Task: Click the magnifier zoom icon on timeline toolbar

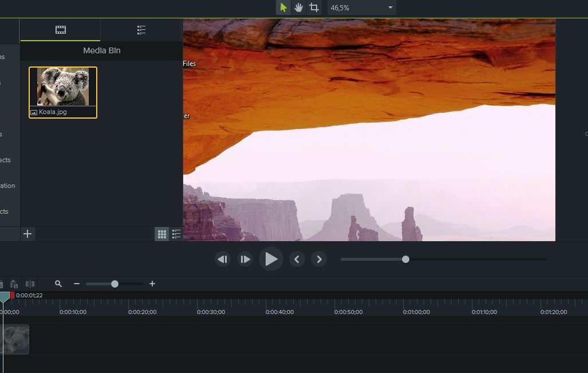Action: 58,284
